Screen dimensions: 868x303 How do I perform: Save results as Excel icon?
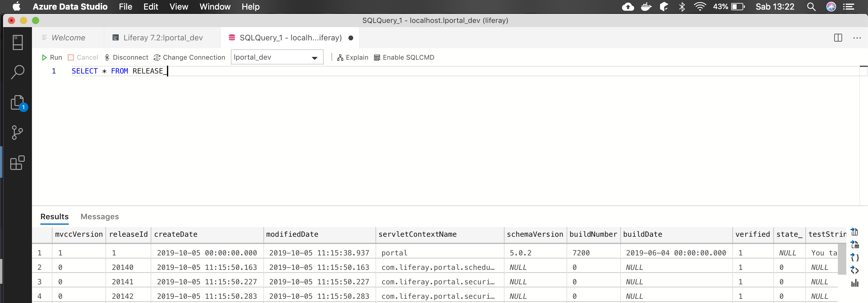854,245
